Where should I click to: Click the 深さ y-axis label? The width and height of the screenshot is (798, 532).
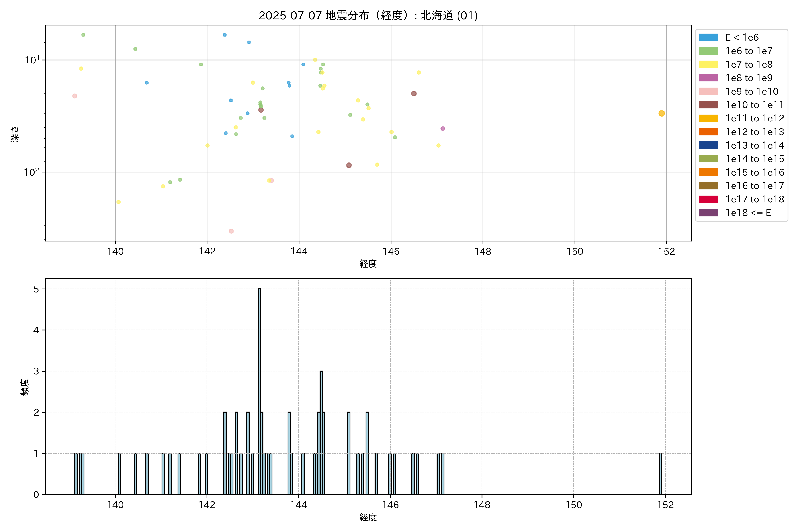coord(15,134)
